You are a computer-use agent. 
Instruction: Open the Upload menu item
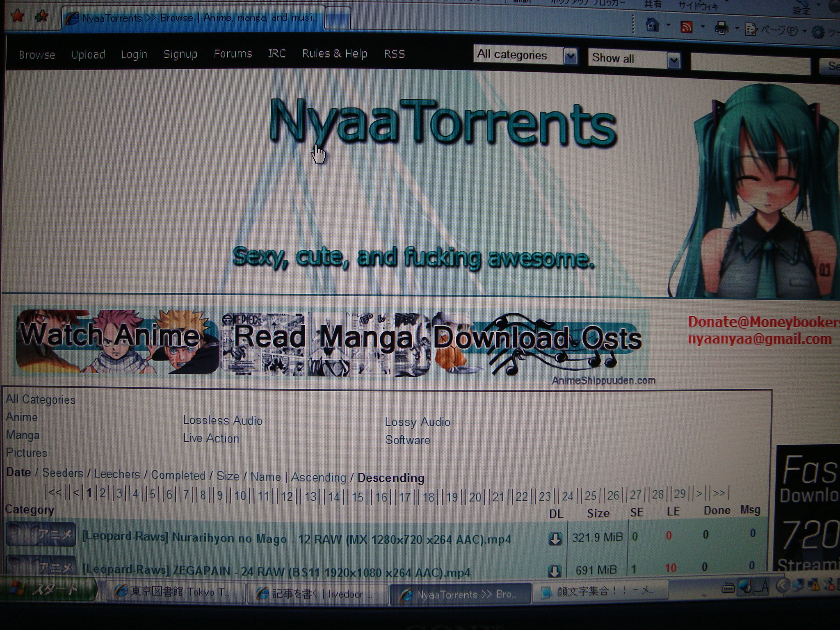(88, 55)
